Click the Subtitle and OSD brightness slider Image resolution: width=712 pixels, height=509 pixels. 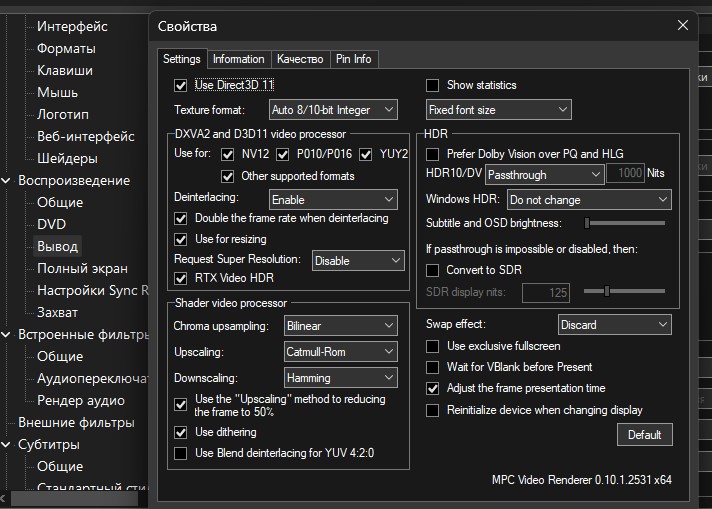(x=625, y=223)
